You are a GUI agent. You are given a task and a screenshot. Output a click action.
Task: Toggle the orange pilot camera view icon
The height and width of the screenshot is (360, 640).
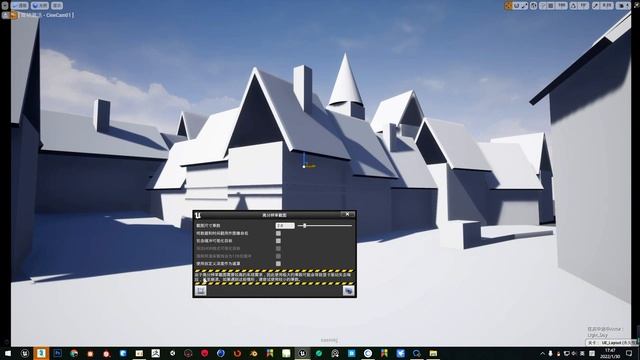pos(13,15)
